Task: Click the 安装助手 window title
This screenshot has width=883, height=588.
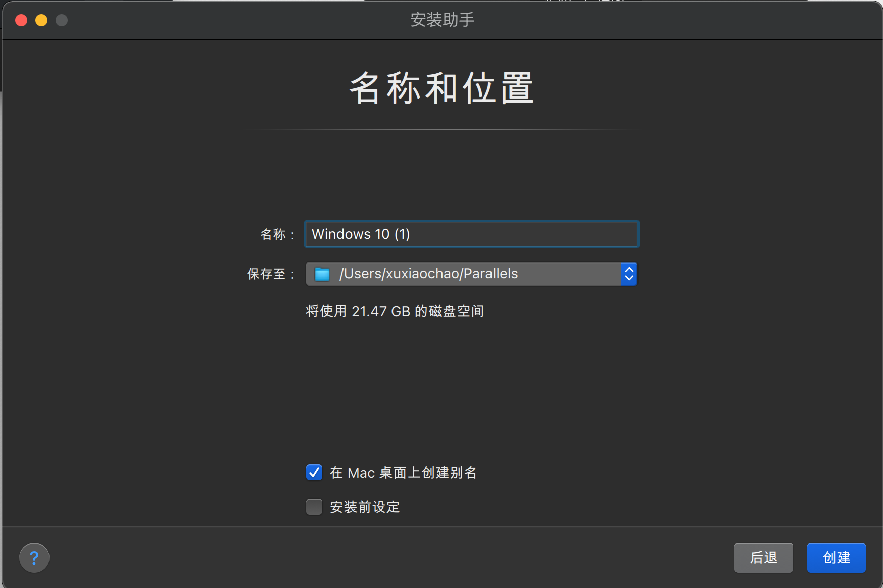Action: pos(442,20)
